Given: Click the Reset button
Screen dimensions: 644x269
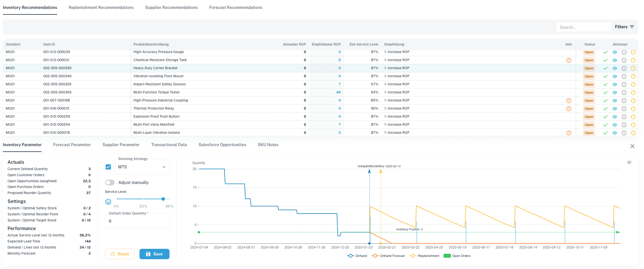Looking at the screenshot, I should click(120, 254).
